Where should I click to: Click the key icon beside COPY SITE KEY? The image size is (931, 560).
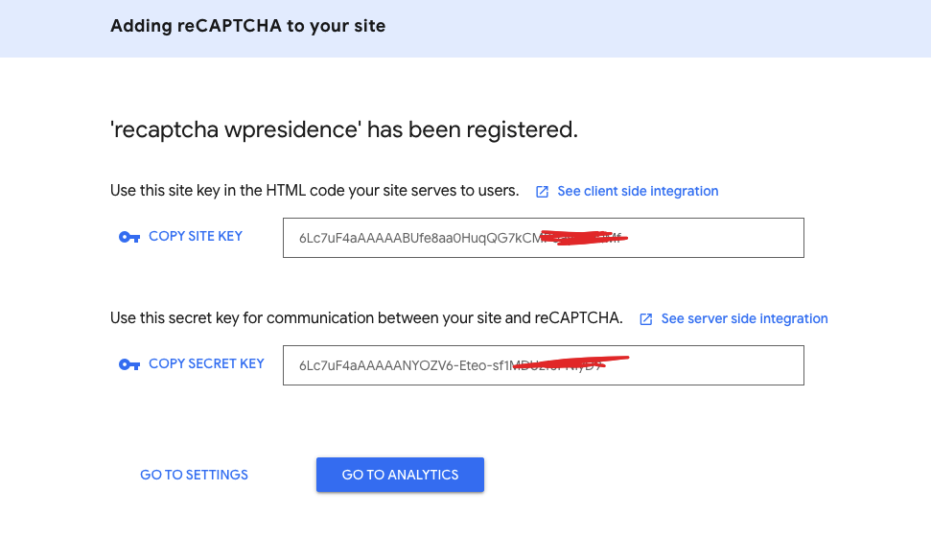[128, 237]
